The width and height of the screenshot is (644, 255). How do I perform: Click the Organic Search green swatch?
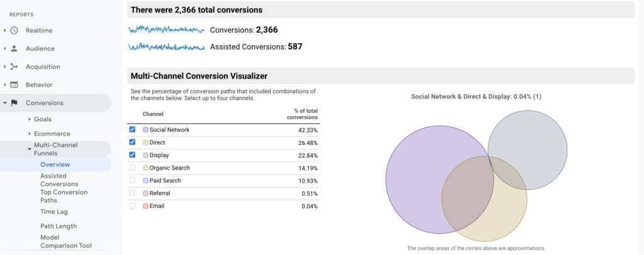pyautogui.click(x=145, y=168)
